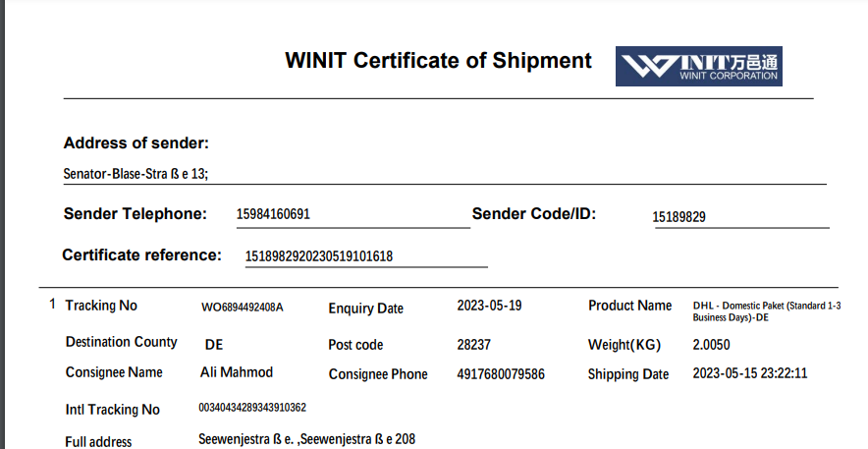868x449 pixels.
Task: Click the DHL Domestic Paket product name
Action: [767, 311]
